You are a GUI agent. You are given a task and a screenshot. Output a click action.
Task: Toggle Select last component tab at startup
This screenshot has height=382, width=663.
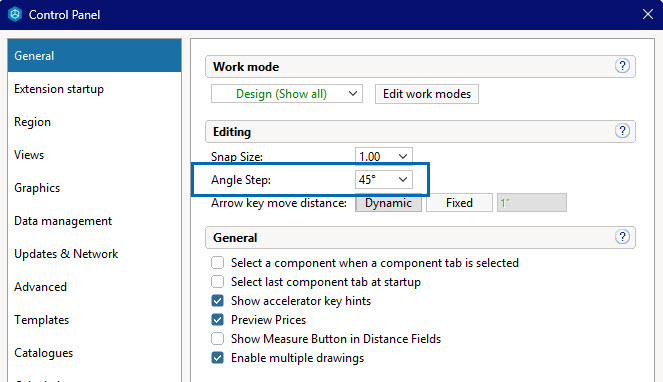[x=217, y=282]
